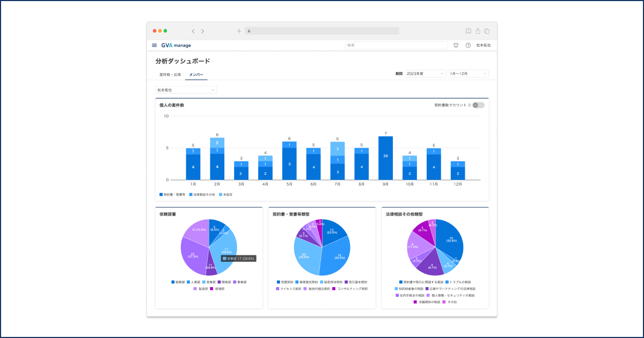Click the 契約書・覚書等 legend color swatch

(x=161, y=194)
